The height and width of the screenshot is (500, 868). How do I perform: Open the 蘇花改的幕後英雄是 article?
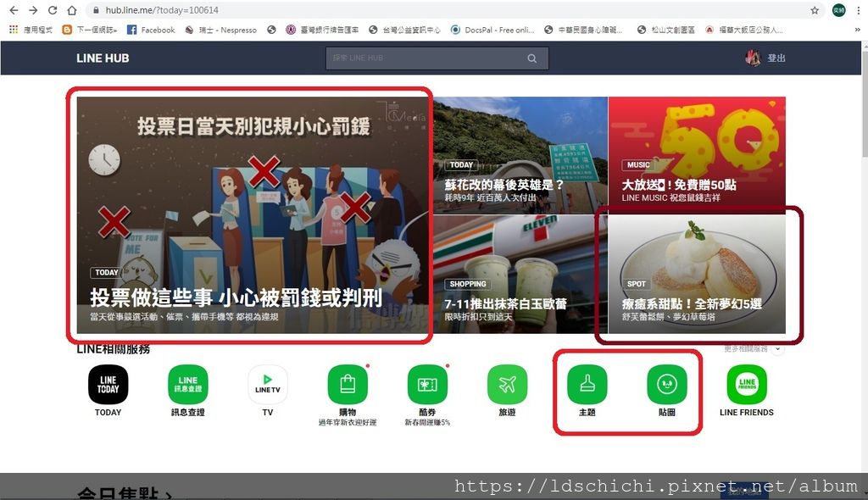520,155
